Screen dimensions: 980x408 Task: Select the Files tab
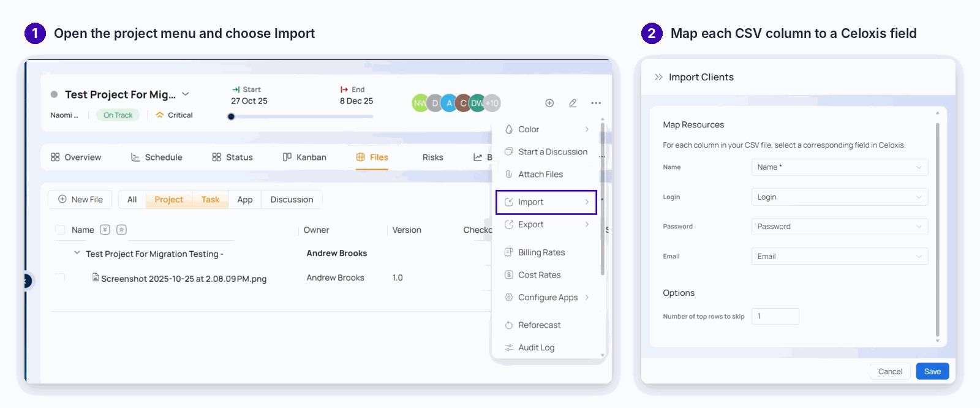point(372,157)
